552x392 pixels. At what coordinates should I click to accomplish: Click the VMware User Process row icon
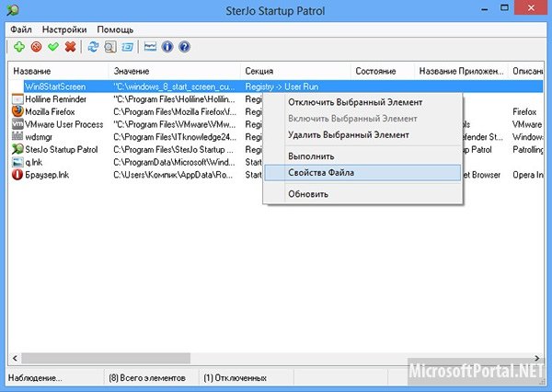point(17,124)
